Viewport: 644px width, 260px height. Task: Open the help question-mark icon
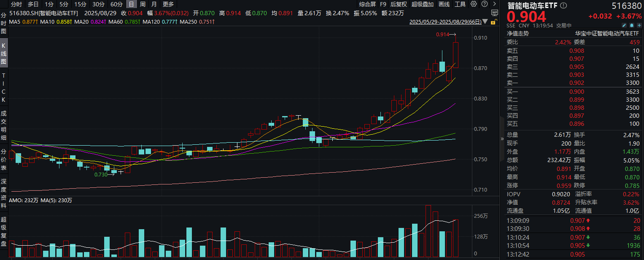pos(485,4)
